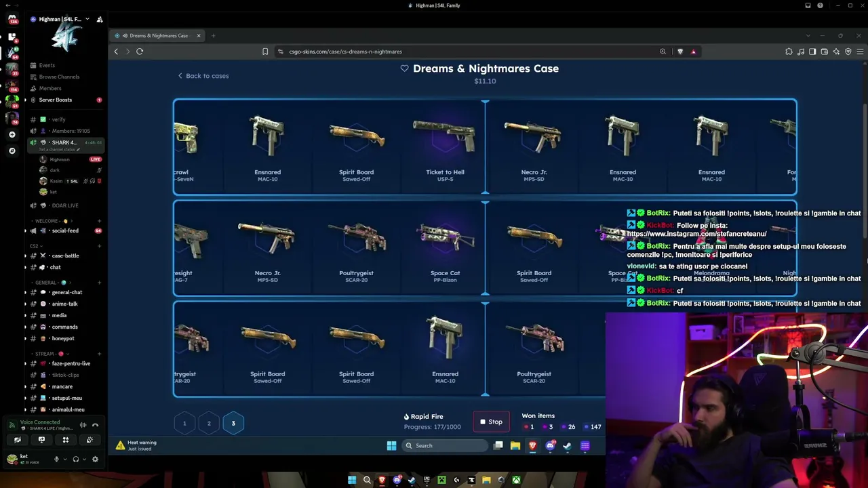
Task: Open Discord soundboard icon
Action: coord(90,440)
